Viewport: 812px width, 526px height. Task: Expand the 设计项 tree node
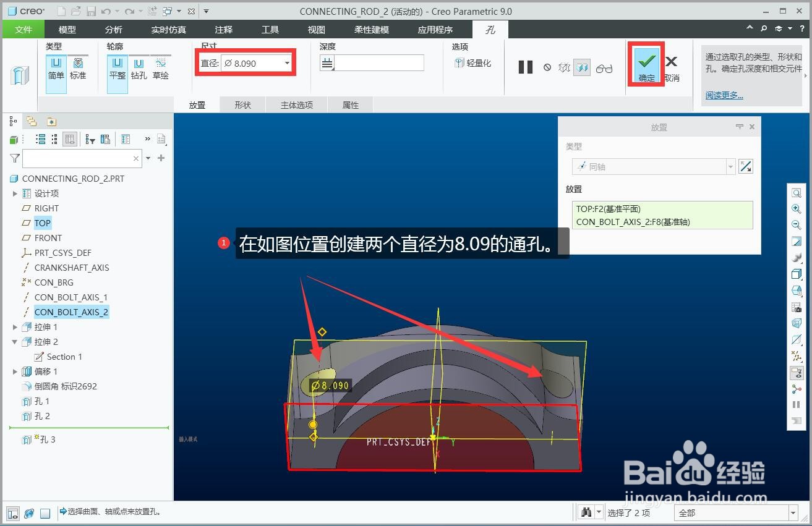[15, 193]
